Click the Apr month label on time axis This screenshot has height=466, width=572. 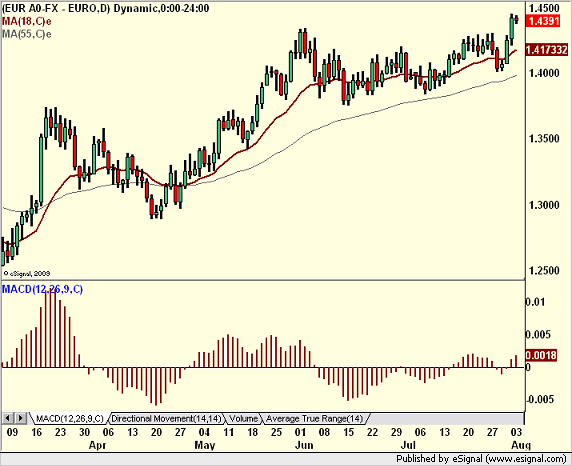pyautogui.click(x=97, y=445)
